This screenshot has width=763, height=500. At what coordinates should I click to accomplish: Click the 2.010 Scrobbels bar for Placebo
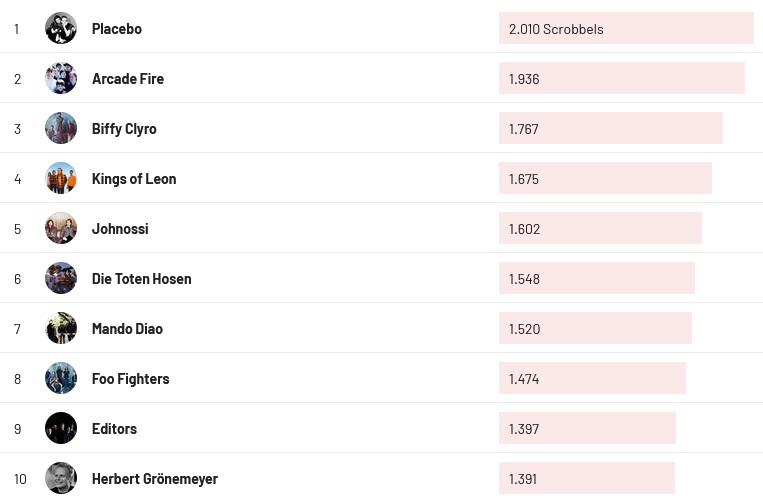coord(626,29)
